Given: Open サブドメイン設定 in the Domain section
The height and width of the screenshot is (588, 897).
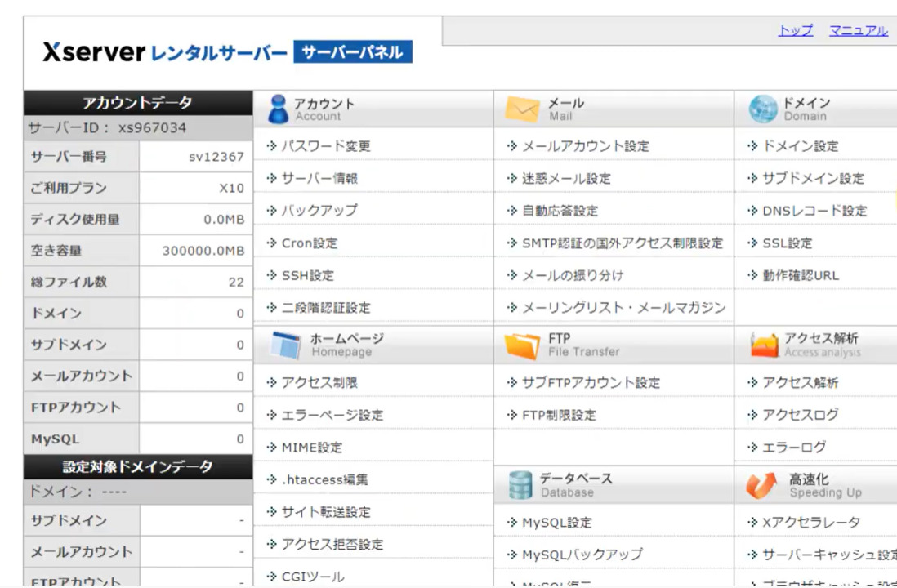Looking at the screenshot, I should pyautogui.click(x=814, y=179).
